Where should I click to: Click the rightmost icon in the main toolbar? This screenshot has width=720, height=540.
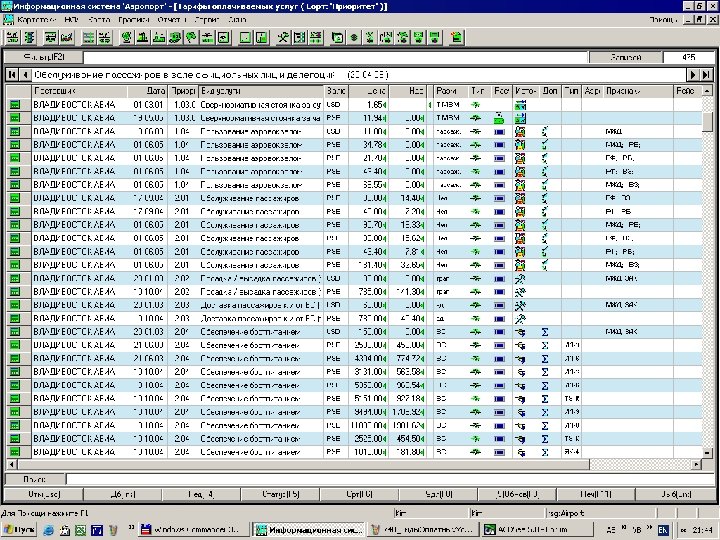[x=456, y=38]
